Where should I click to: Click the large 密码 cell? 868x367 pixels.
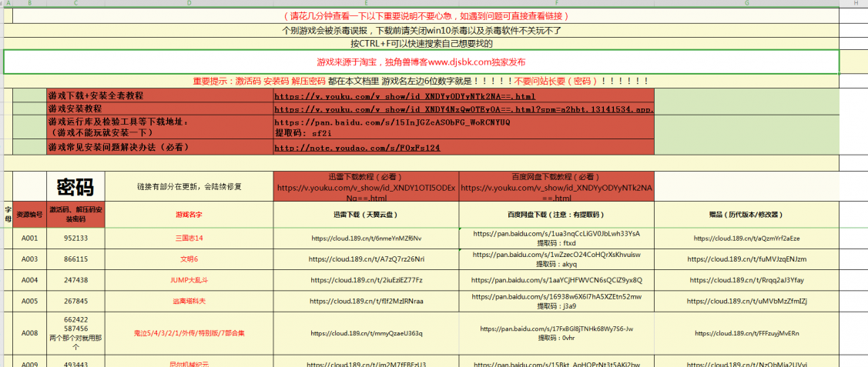75,187
